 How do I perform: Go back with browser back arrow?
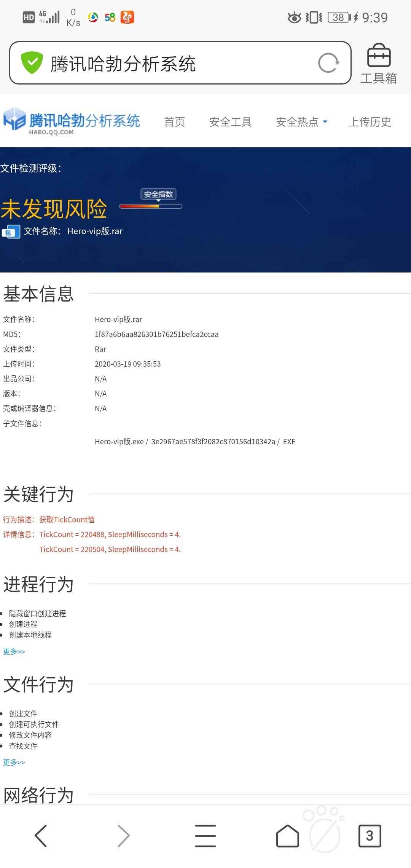click(x=41, y=836)
